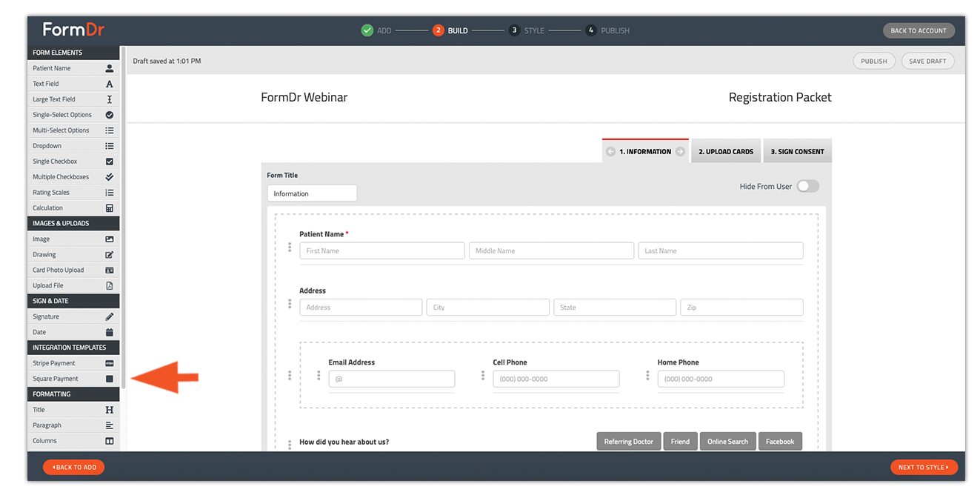The image size is (980, 501).
Task: Switch to the 3. Sign Consent tab
Action: (797, 151)
